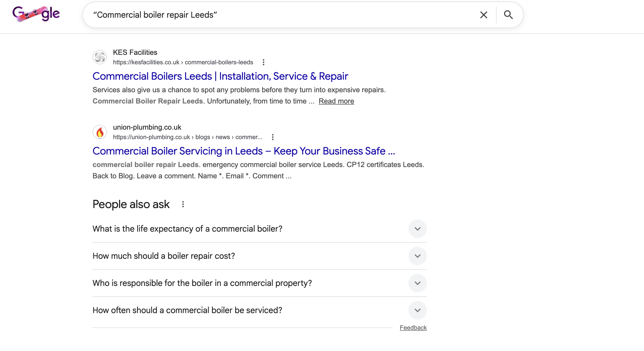Click the Read more link
Screen dimensions: 644x351
coord(336,101)
